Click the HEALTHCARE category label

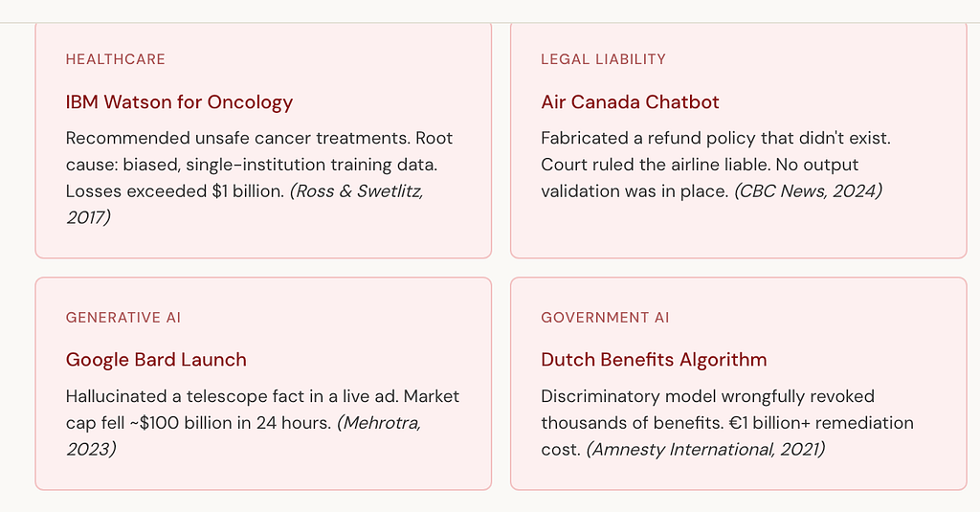coord(116,59)
